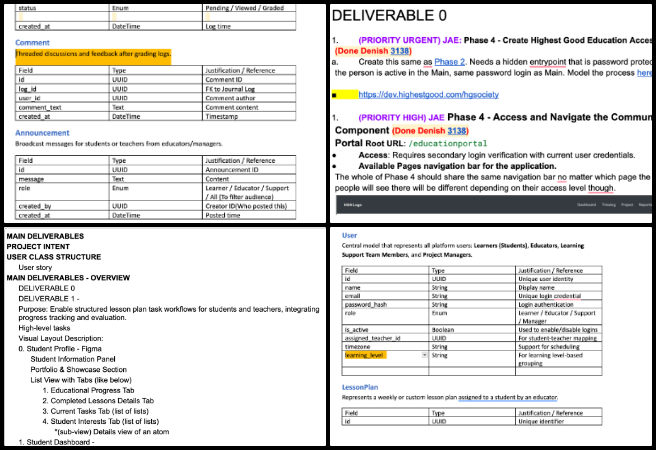This screenshot has height=450, width=656.
Task: Click the MAIN DELIVERABLES outline entry
Action: pyautogui.click(x=45, y=236)
